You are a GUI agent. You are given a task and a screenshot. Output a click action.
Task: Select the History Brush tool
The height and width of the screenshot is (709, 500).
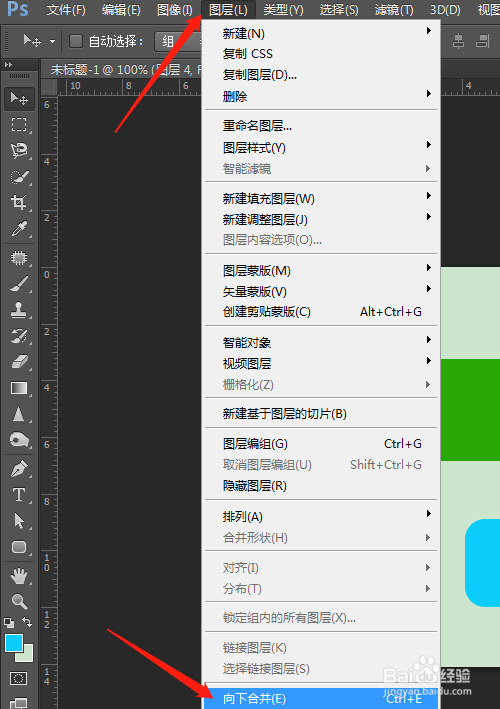[x=19, y=336]
